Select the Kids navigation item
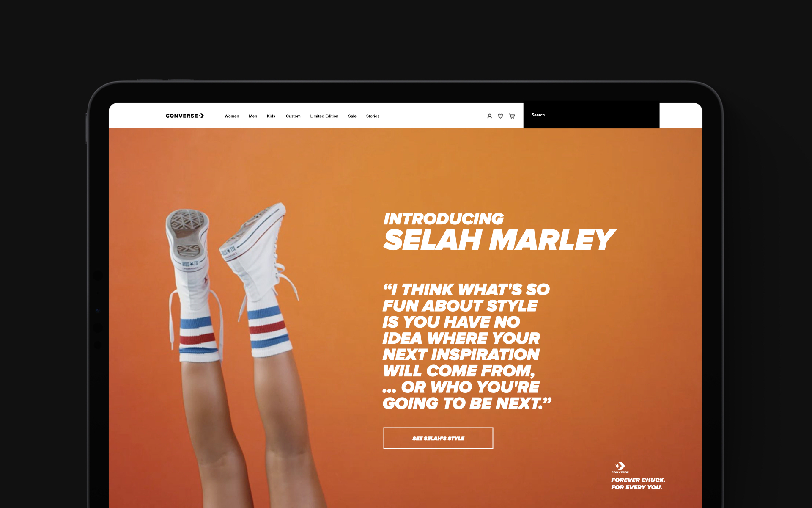 pyautogui.click(x=271, y=116)
